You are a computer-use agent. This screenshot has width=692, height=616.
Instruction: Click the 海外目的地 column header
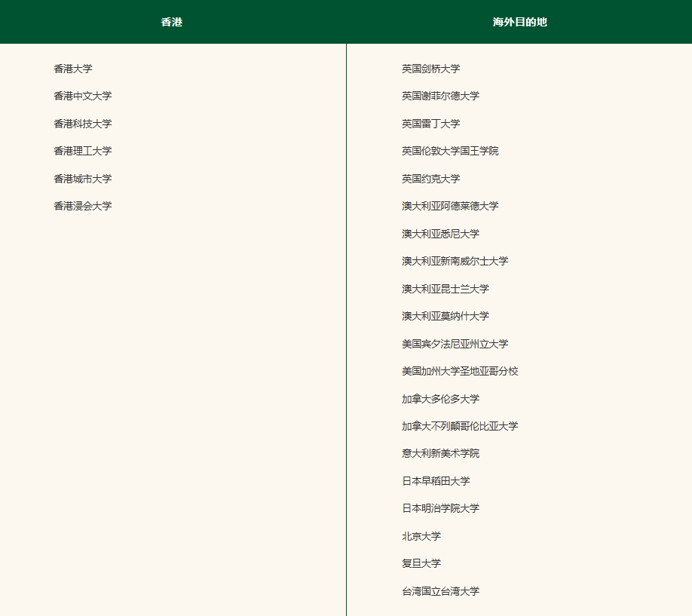coord(519,22)
